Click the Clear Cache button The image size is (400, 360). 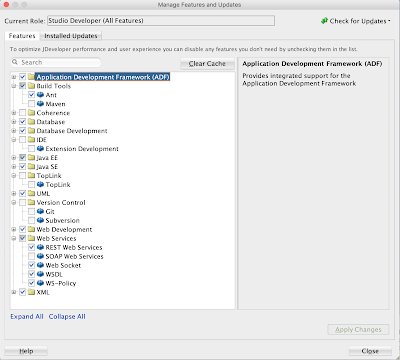(207, 64)
